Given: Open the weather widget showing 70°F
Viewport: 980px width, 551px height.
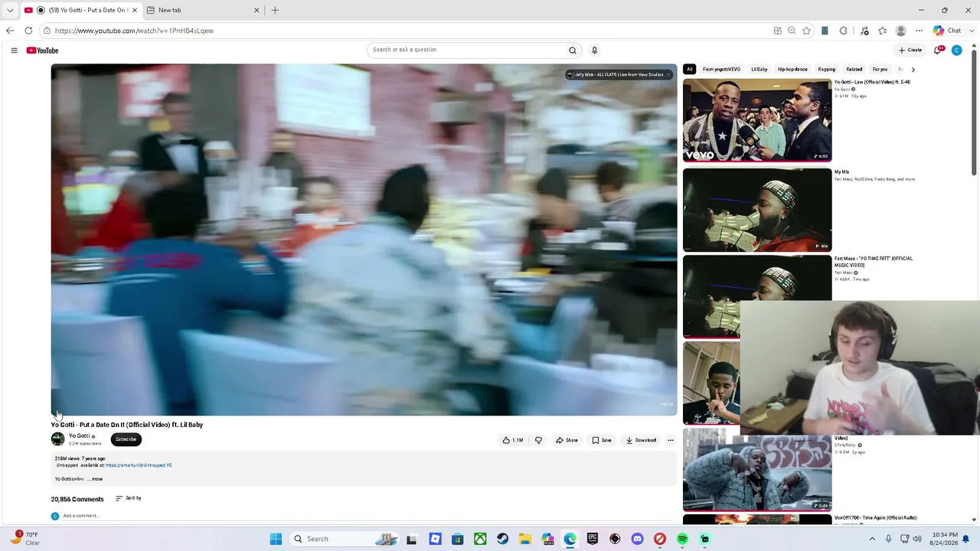Looking at the screenshot, I should pos(24,539).
